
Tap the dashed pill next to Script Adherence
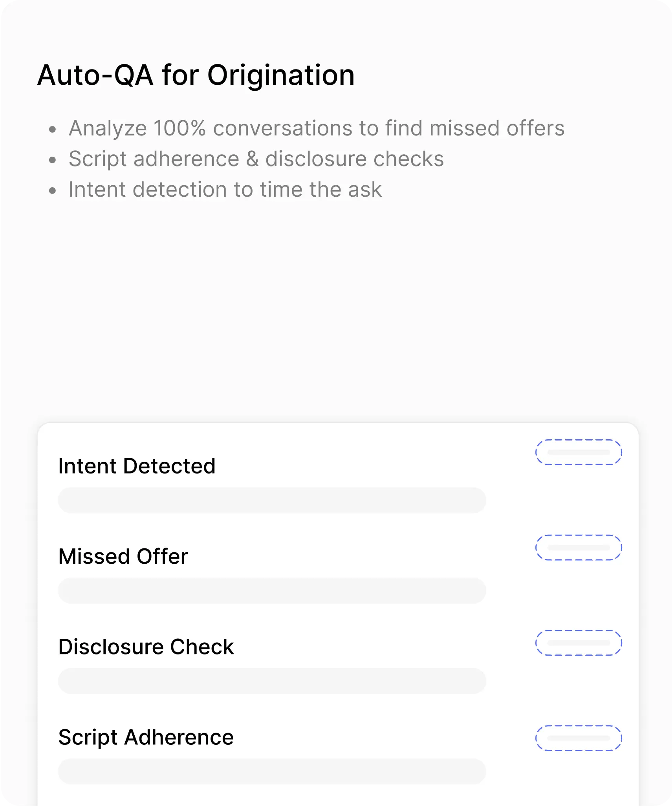(x=579, y=738)
